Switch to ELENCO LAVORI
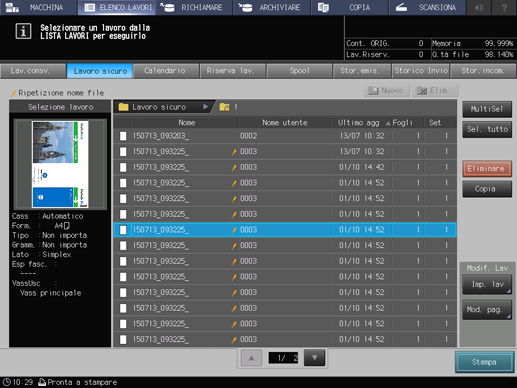 click(117, 7)
